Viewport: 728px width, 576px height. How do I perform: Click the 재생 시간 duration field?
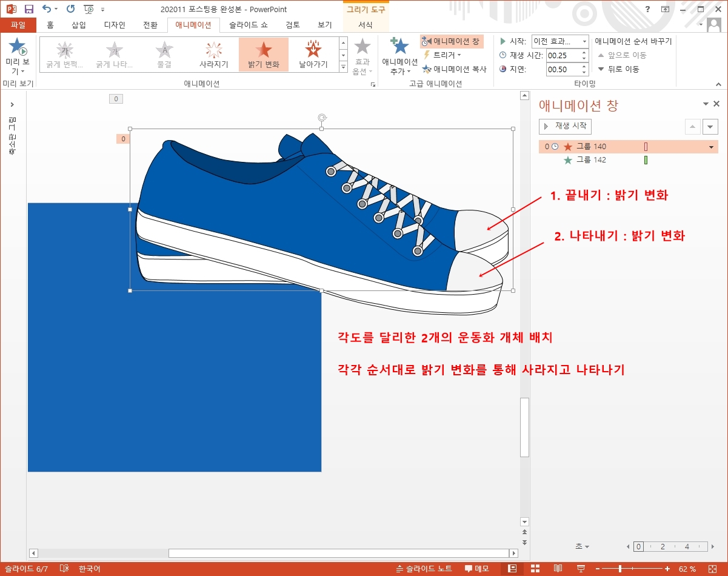pyautogui.click(x=563, y=55)
